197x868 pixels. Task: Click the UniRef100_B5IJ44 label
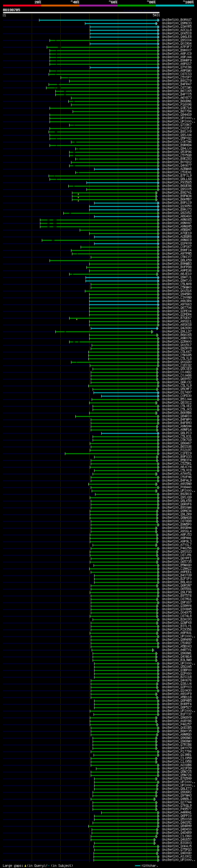(177, 400)
